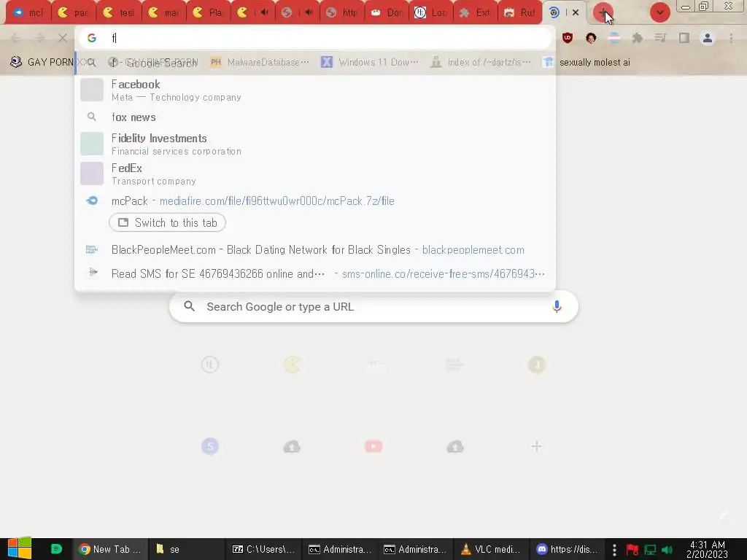Image resolution: width=747 pixels, height=560 pixels.
Task: Click the taskbar clock showing 4:31 AM
Action: coord(708,549)
